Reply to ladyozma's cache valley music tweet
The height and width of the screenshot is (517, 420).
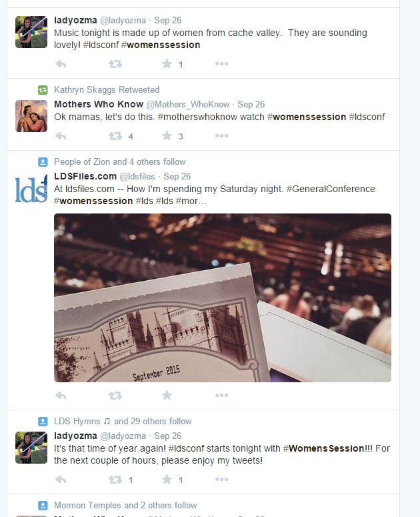[61, 63]
